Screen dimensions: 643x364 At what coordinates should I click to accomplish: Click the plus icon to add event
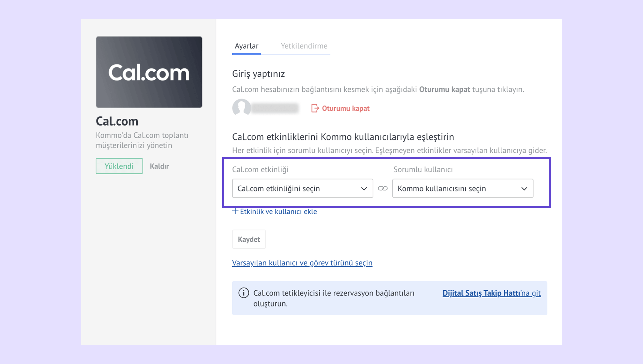coord(235,211)
